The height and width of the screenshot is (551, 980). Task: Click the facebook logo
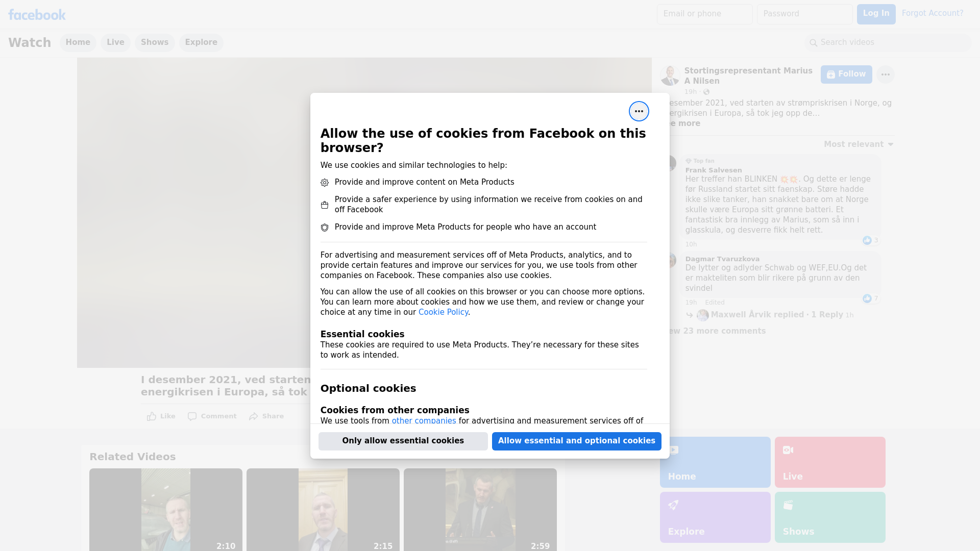point(37,15)
